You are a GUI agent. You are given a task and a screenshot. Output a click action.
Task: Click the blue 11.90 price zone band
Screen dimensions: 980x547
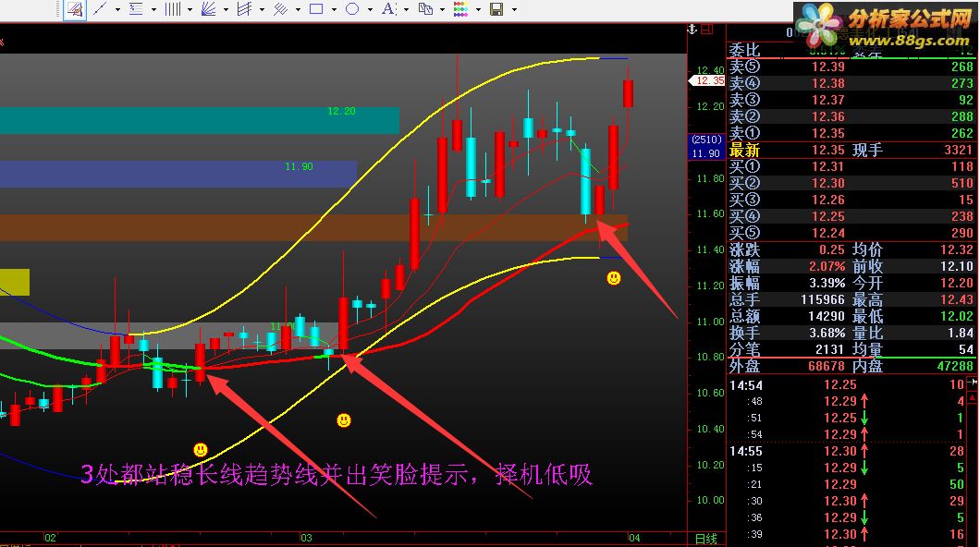(x=178, y=175)
